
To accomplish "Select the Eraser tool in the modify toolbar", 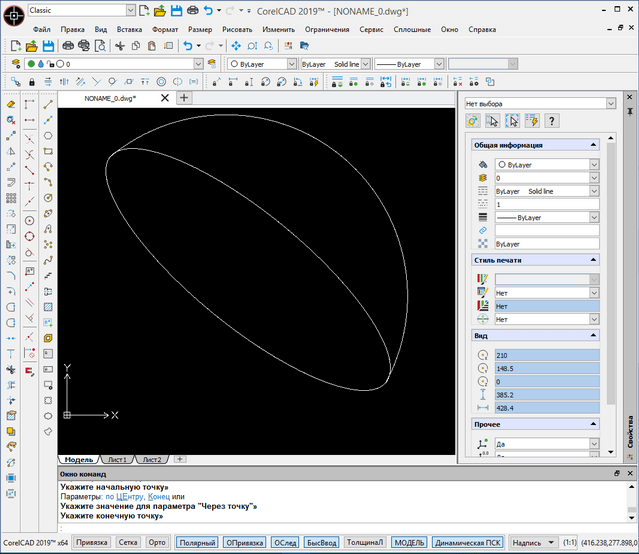I will (10, 103).
